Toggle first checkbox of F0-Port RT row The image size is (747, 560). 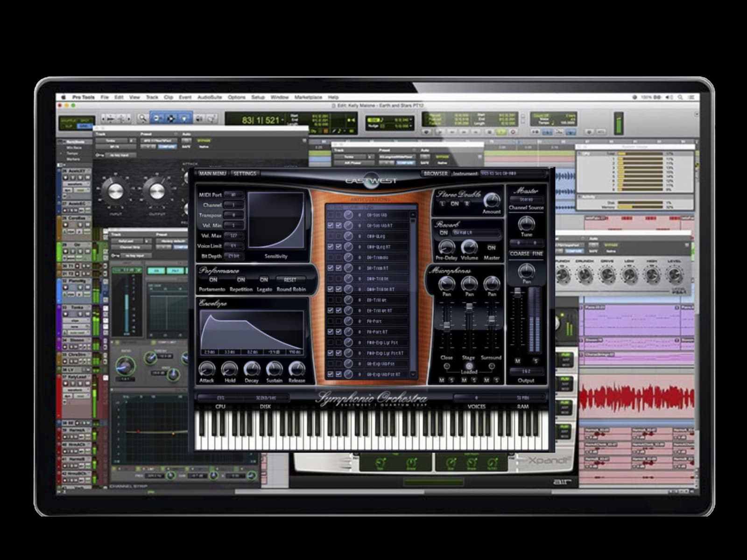331,332
